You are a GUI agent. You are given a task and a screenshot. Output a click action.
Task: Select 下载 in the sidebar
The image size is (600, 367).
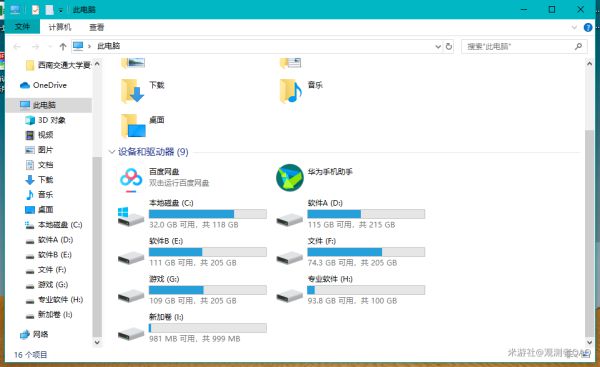click(45, 180)
